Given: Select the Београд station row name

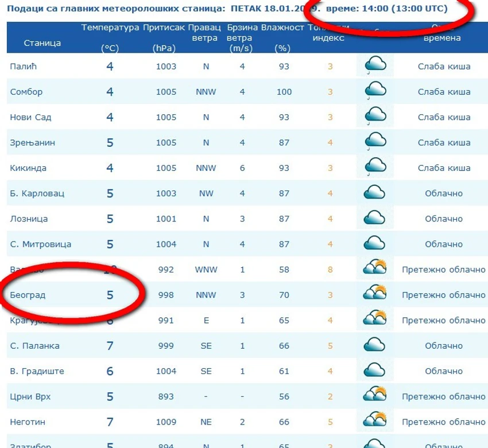Looking at the screenshot, I should [28, 295].
